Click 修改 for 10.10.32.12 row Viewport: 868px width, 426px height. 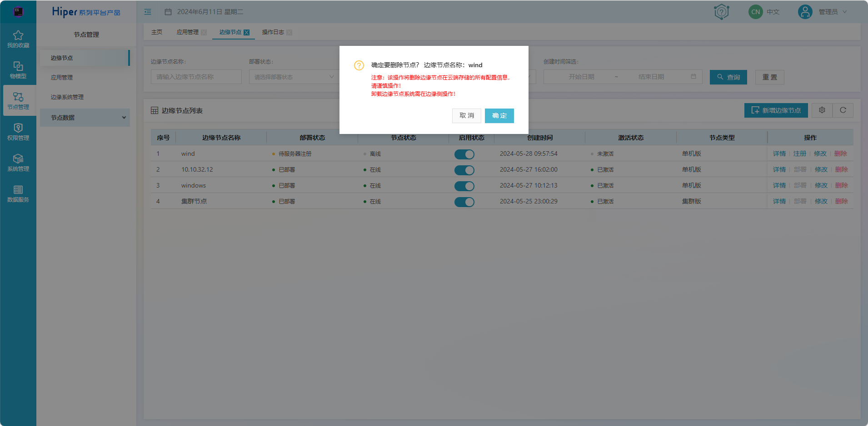[x=821, y=170]
